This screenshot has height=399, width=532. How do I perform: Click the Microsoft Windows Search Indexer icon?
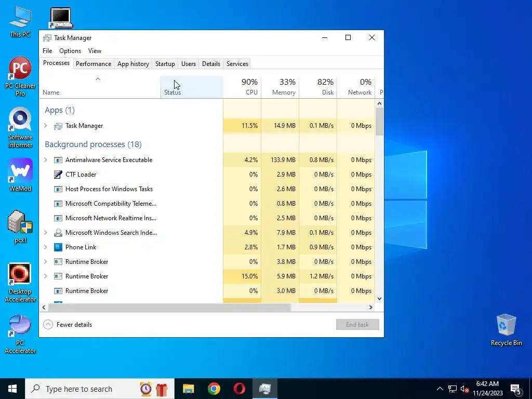[x=58, y=232]
